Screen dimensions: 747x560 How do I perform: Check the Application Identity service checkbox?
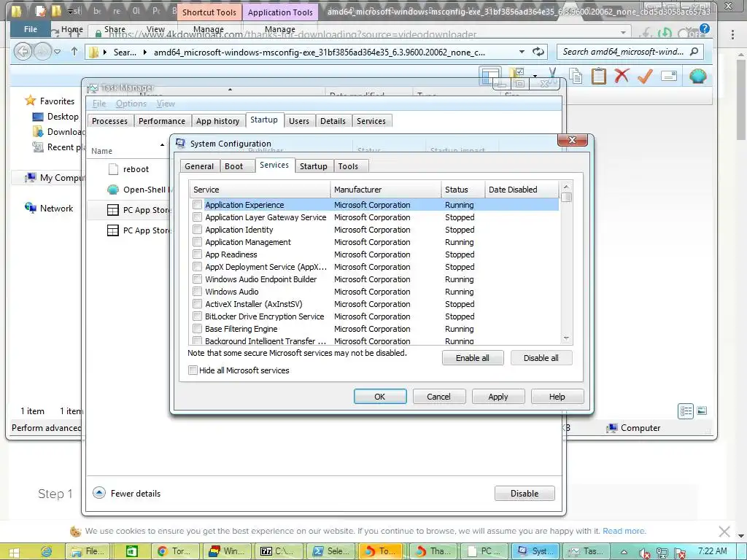point(197,230)
